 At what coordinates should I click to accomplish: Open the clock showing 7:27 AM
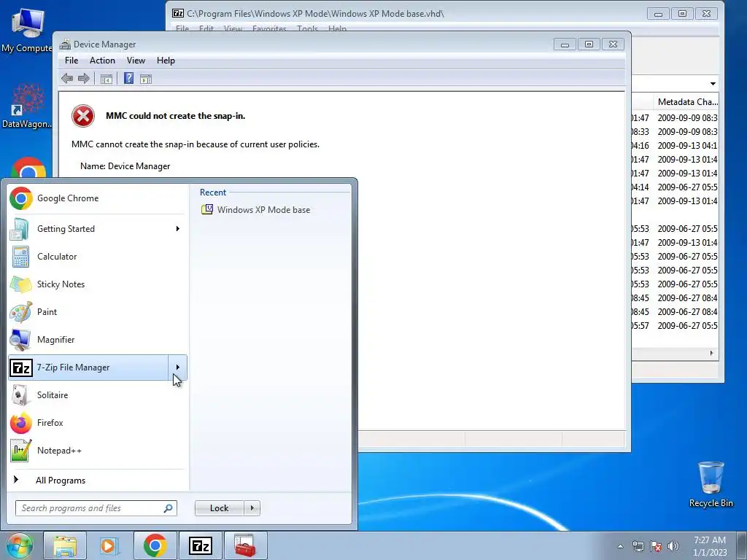(710, 546)
